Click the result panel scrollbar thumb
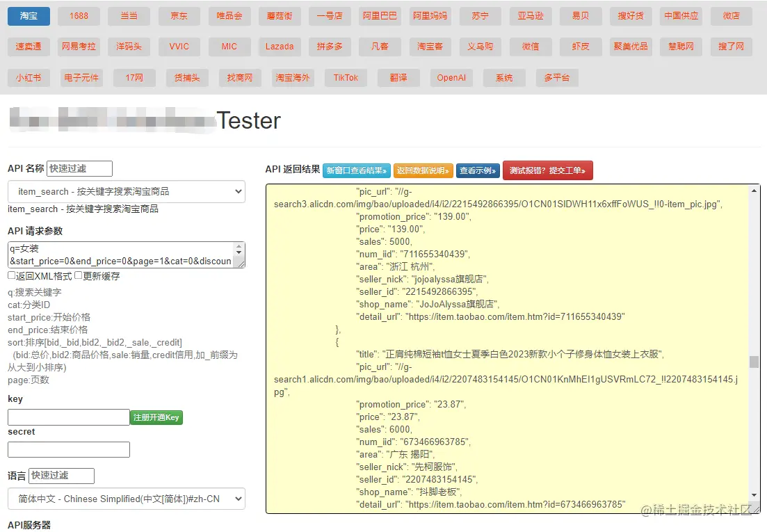Viewport: 767px width, 532px height. tap(754, 362)
